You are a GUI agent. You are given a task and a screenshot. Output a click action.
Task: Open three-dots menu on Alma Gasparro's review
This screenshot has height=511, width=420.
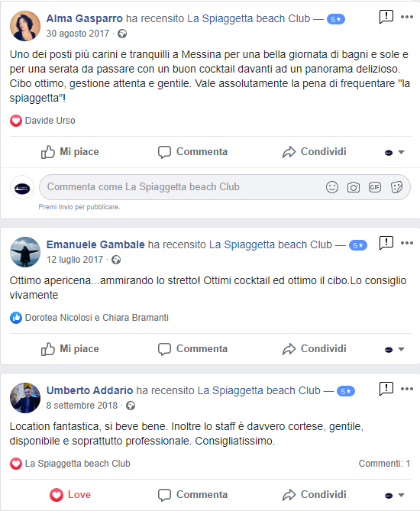click(x=407, y=17)
